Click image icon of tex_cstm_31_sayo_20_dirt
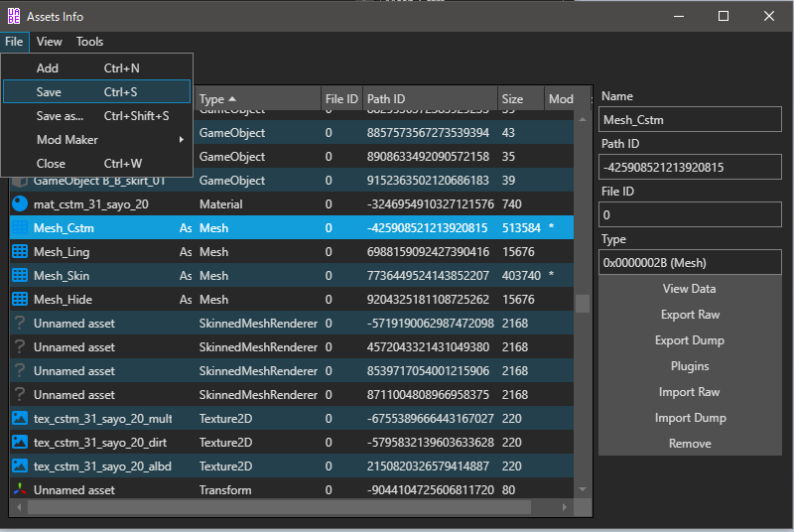The width and height of the screenshot is (794, 532). tap(20, 442)
